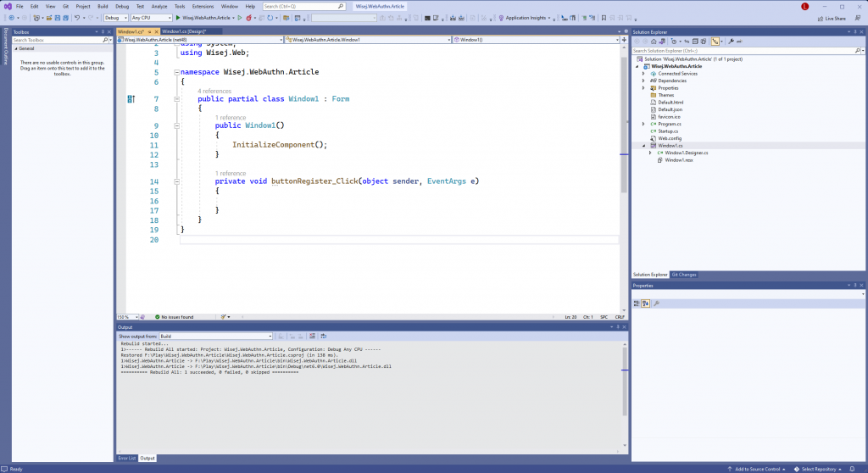Viewport: 868px width, 473px height.
Task: Click the Save icon in the toolbar
Action: point(57,18)
